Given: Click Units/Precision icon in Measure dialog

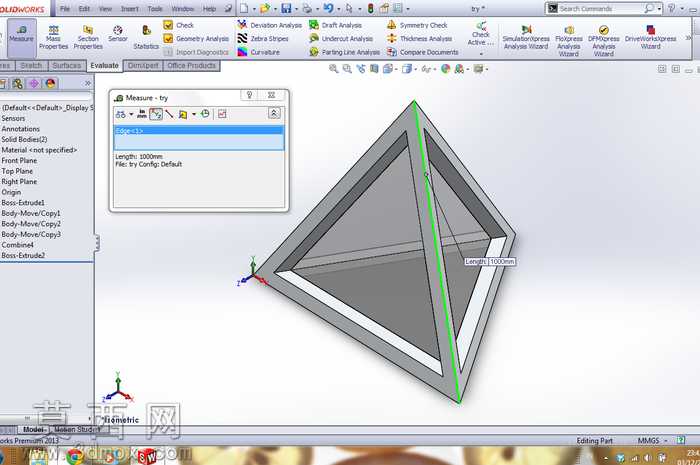Looking at the screenshot, I should tap(142, 114).
